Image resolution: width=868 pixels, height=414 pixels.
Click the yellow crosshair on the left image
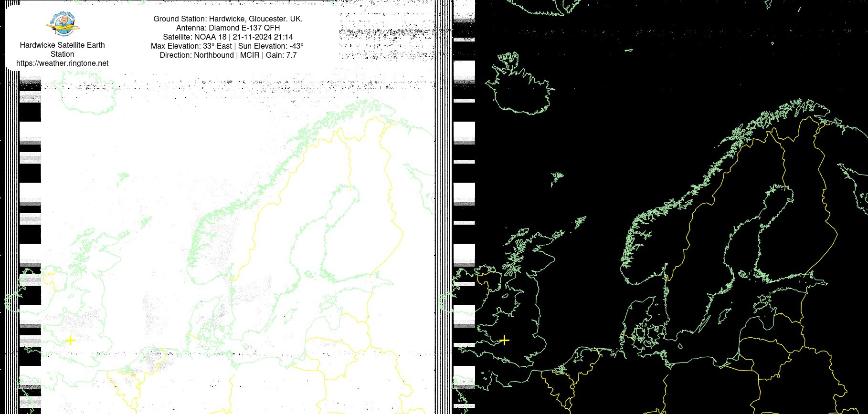click(70, 340)
